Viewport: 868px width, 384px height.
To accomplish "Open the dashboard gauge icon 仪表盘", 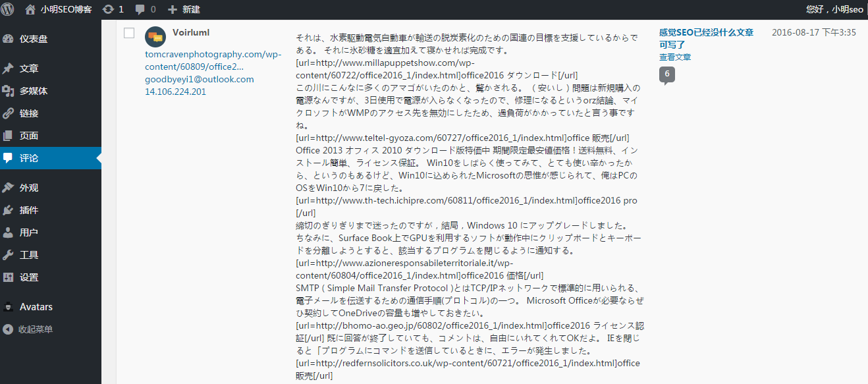I will pyautogui.click(x=8, y=39).
